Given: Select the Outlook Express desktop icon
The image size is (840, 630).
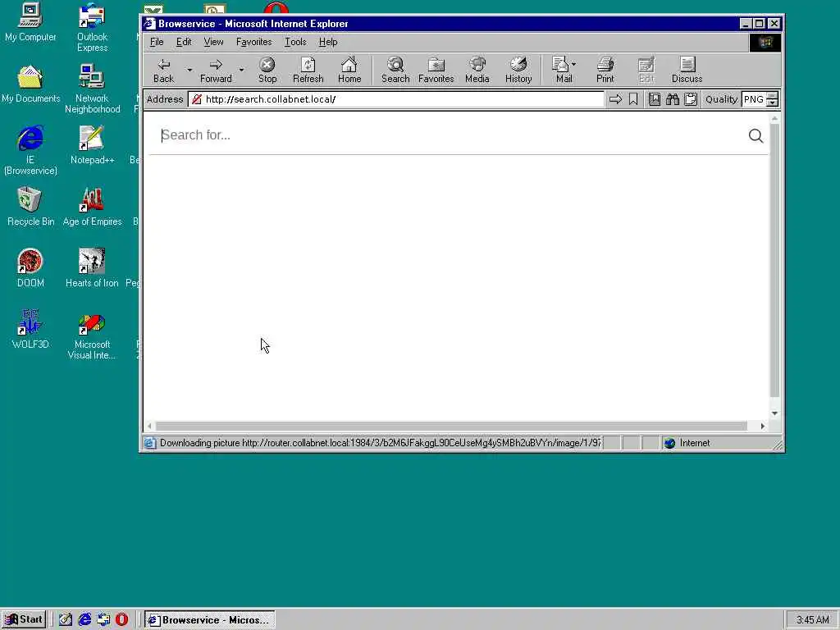Looking at the screenshot, I should pyautogui.click(x=92, y=28).
